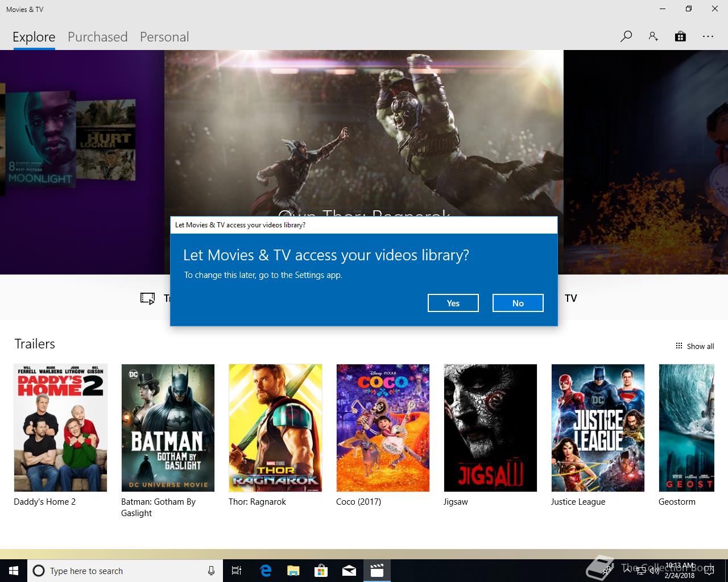Open the Geostorm poster
This screenshot has width=728, height=582.
[686, 428]
